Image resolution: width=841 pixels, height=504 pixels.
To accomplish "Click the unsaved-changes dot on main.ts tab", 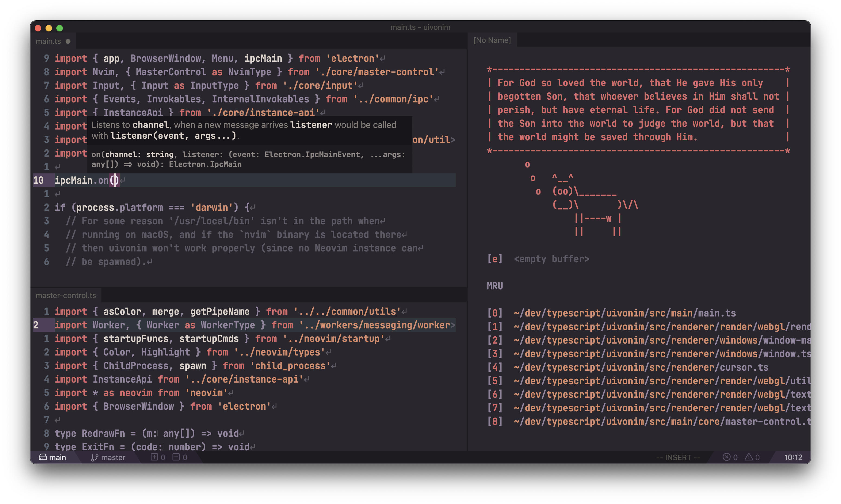I will point(68,41).
